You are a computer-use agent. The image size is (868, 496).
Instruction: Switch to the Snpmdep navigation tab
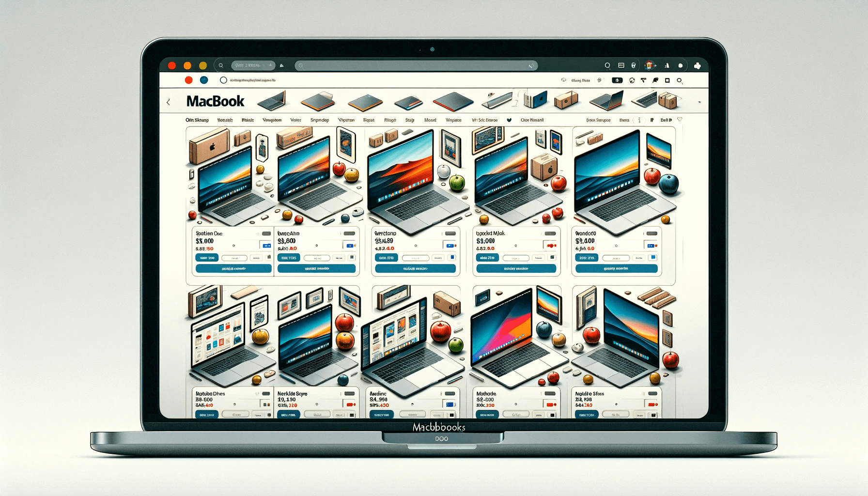point(319,120)
